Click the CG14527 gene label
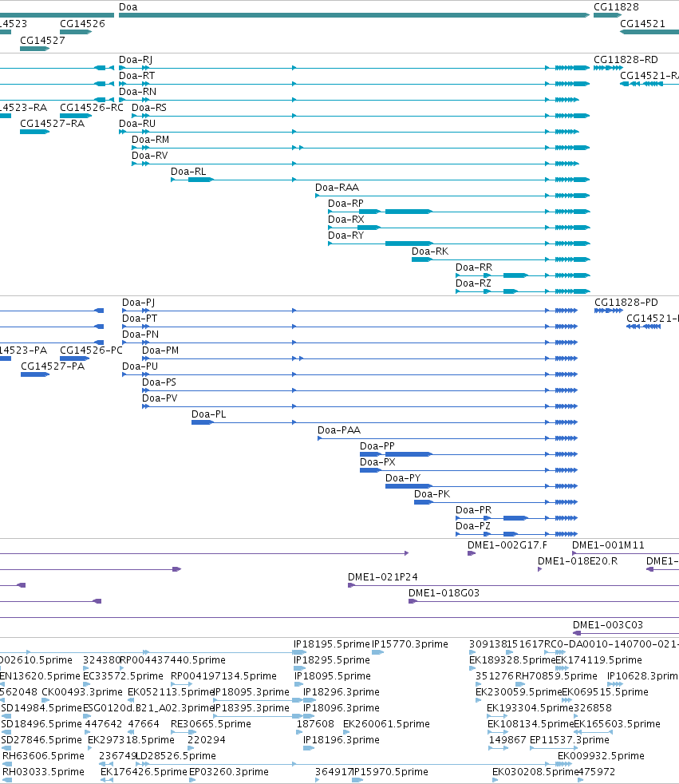This screenshot has height=784, width=679. click(x=42, y=41)
